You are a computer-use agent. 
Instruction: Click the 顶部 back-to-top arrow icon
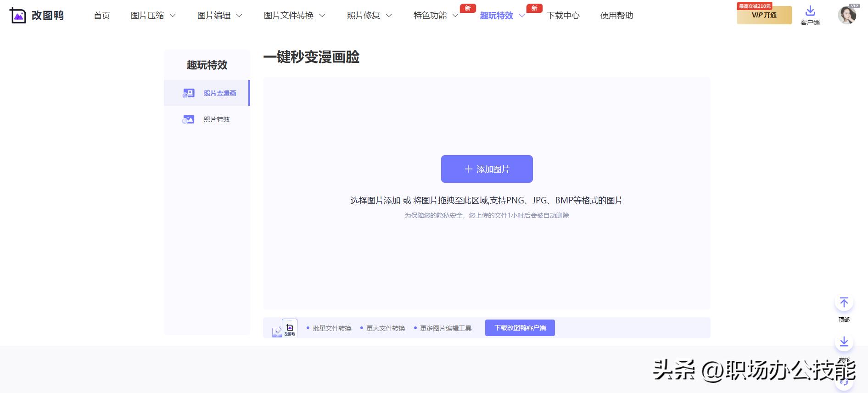pyautogui.click(x=844, y=303)
